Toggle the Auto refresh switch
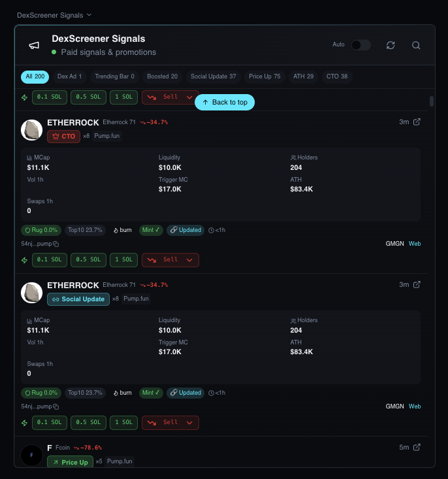Viewport: 448px width, 479px height. click(x=360, y=45)
